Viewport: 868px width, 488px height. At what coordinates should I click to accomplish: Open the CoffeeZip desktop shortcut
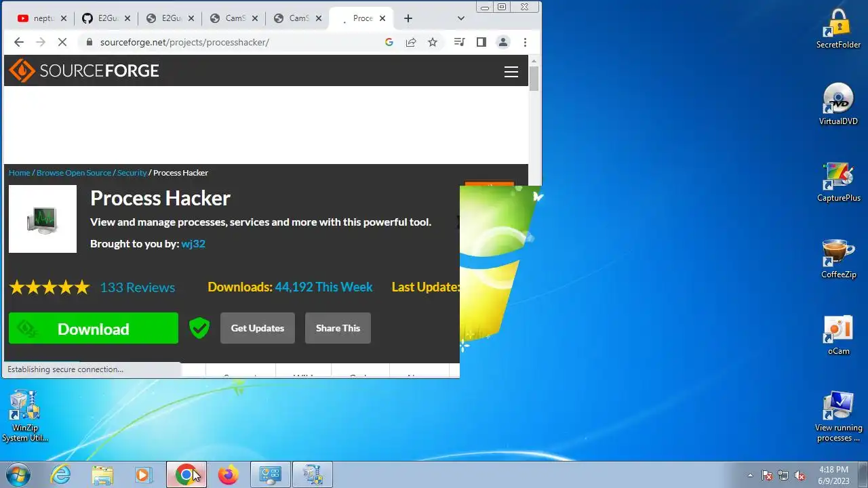tap(839, 259)
